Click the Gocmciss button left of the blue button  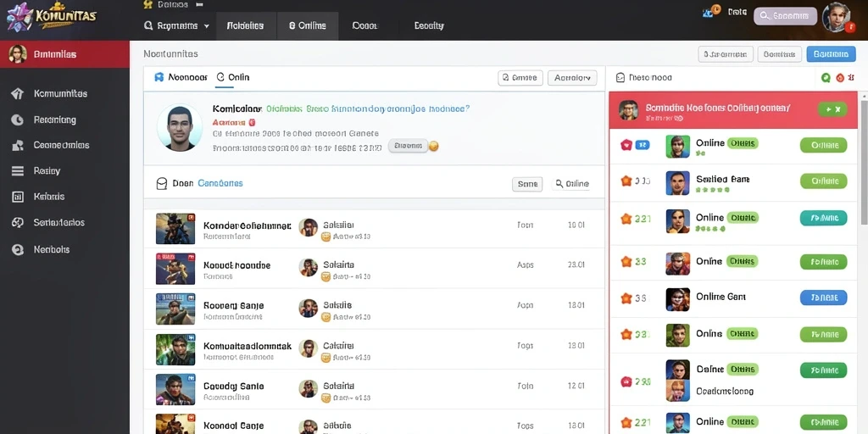point(779,53)
